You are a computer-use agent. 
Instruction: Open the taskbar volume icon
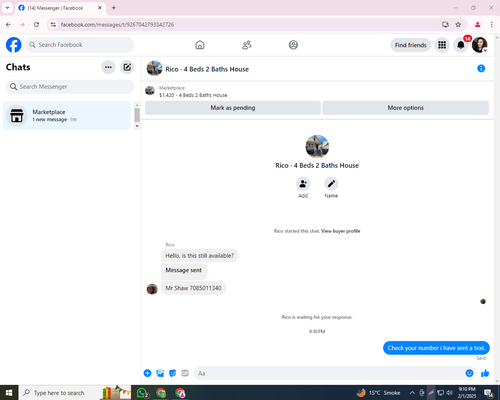[449, 393]
